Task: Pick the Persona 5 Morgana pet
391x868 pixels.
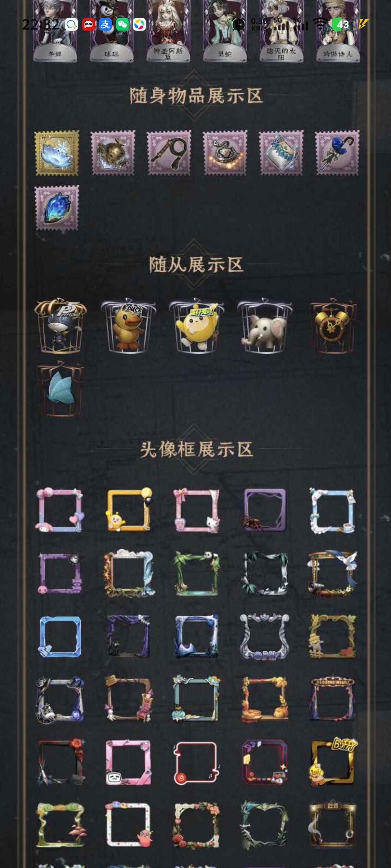Action: (60, 325)
